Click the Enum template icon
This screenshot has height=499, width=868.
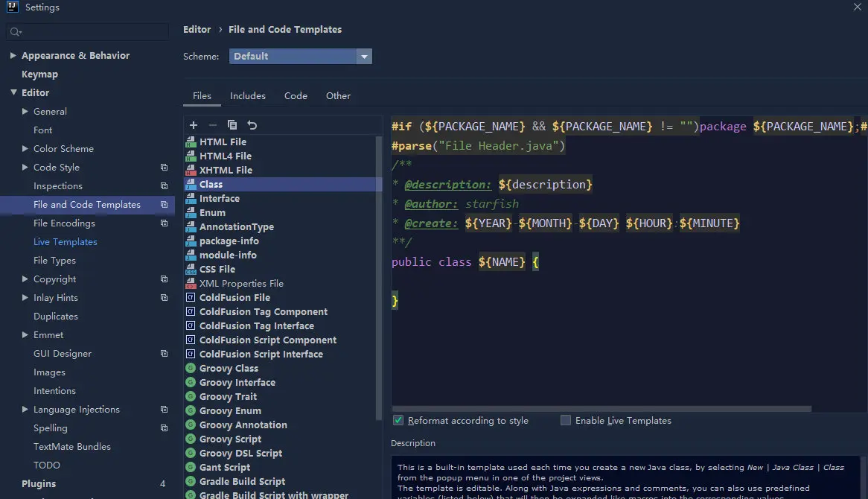[x=191, y=213]
